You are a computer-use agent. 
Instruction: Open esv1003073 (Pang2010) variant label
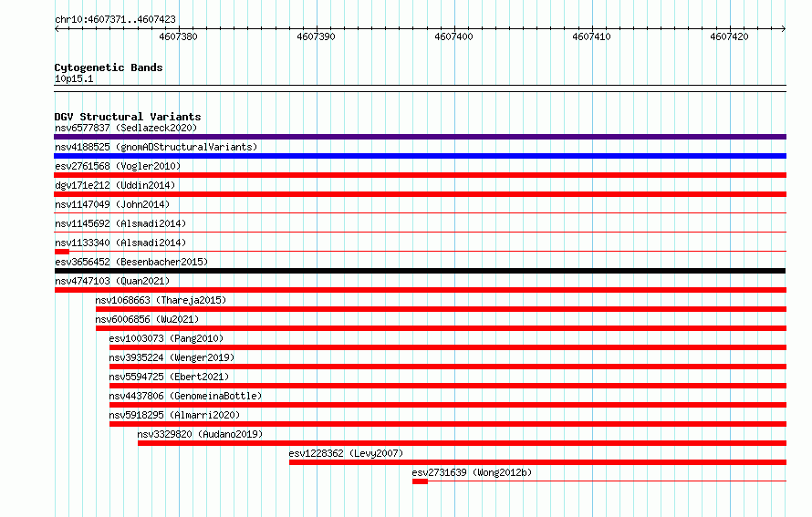click(x=166, y=338)
